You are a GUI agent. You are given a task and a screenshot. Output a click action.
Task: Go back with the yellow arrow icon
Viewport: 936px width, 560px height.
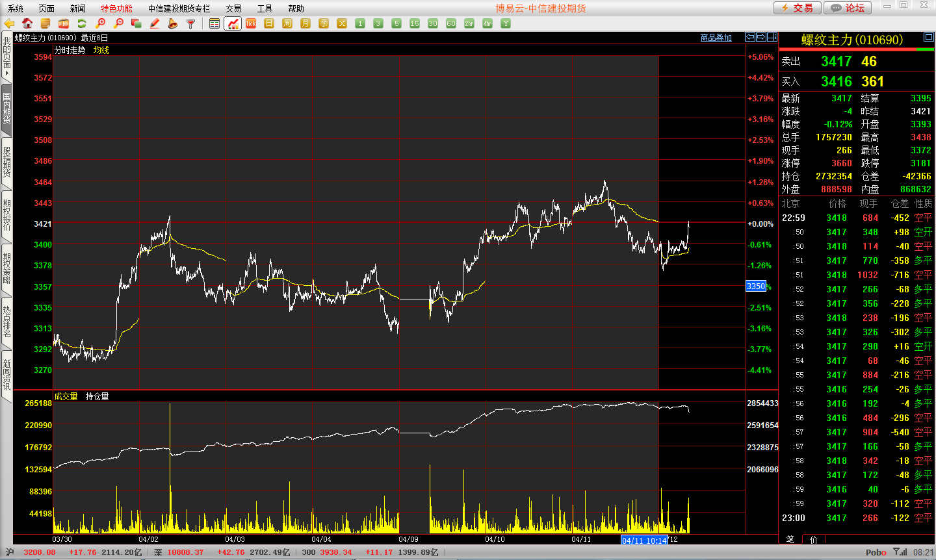tap(9, 23)
